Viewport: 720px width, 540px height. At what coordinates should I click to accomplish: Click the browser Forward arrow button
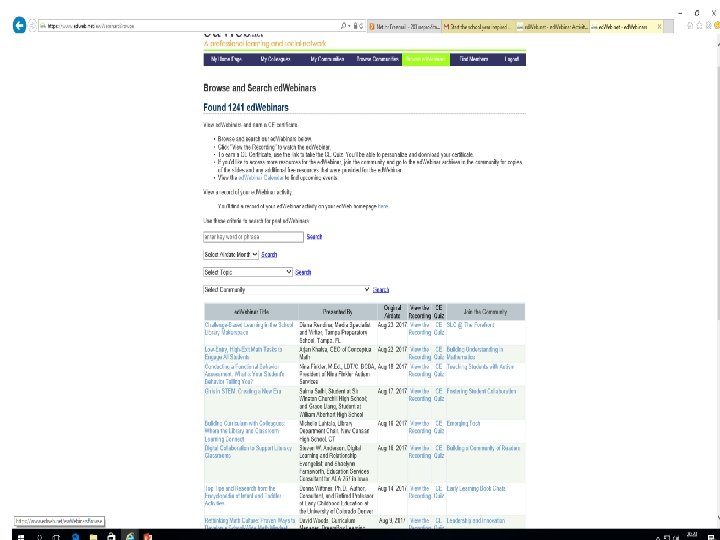tap(32, 26)
